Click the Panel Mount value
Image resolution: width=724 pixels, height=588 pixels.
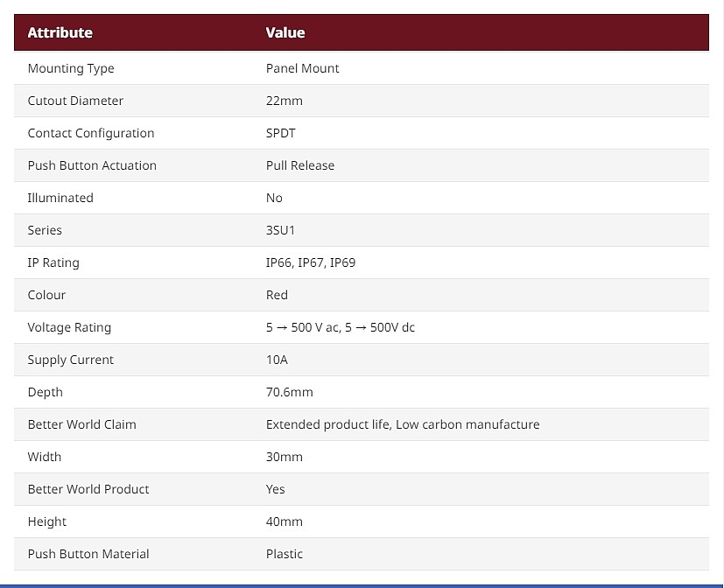click(302, 68)
